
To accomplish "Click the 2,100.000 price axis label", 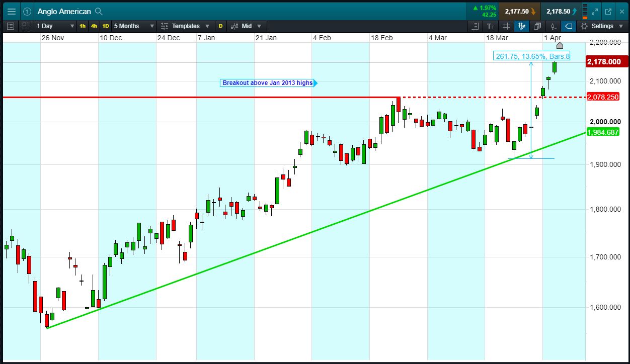I will 605,81.
